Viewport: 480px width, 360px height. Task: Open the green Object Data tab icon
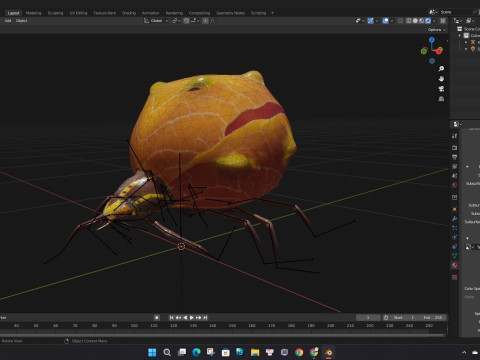[x=455, y=256]
